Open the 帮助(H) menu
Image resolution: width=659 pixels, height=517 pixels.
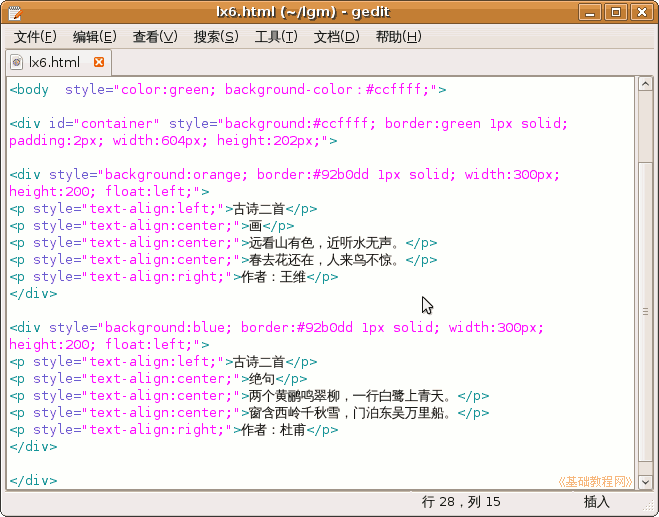pyautogui.click(x=398, y=37)
